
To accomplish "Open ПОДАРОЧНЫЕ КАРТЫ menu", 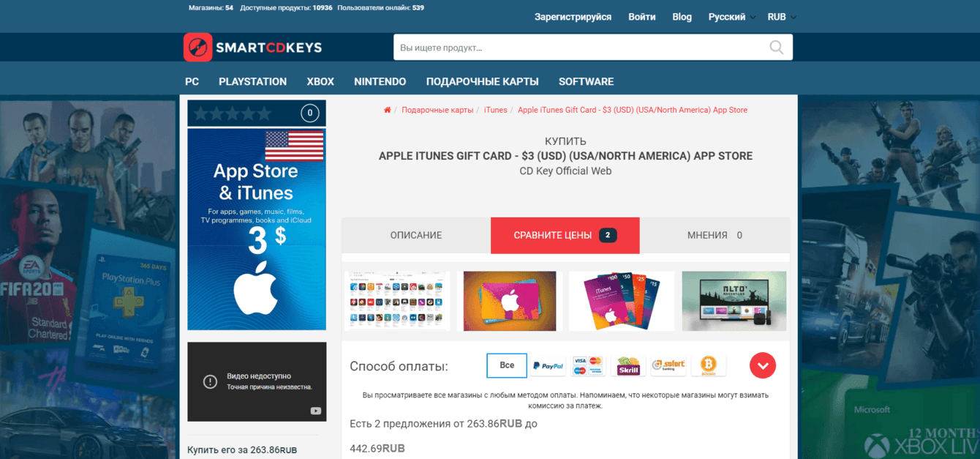I will pyautogui.click(x=483, y=81).
